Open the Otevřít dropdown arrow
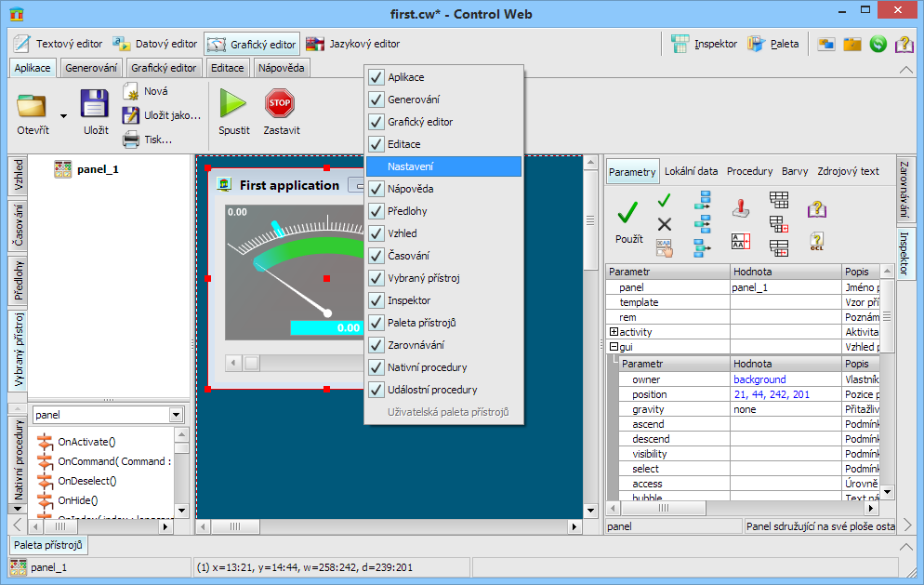The width and height of the screenshot is (924, 585). click(x=63, y=116)
